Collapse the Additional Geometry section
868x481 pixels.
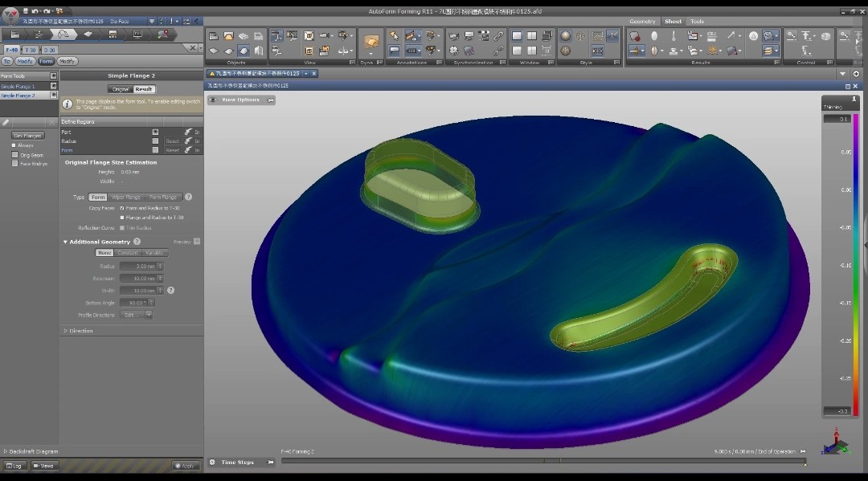[65, 243]
